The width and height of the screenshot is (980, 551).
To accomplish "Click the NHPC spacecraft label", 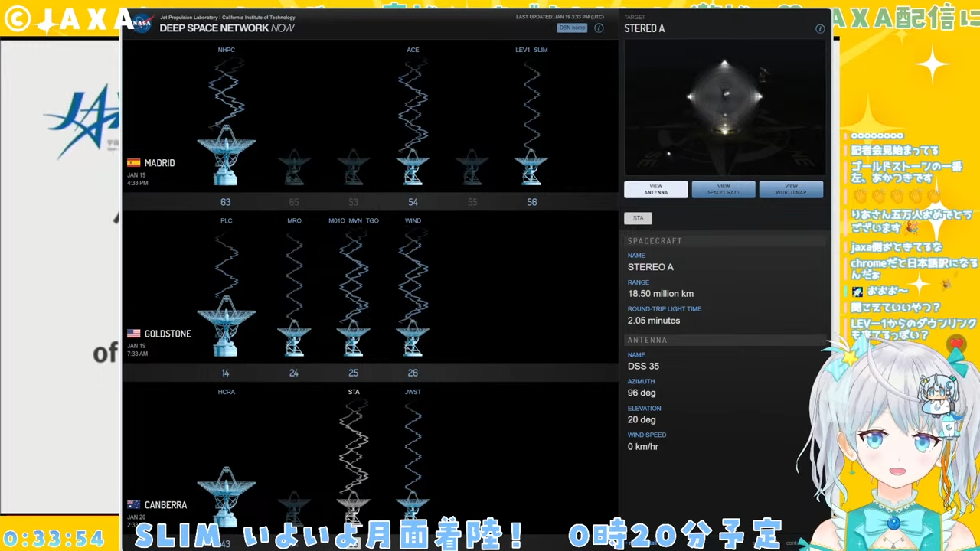I will (x=226, y=50).
